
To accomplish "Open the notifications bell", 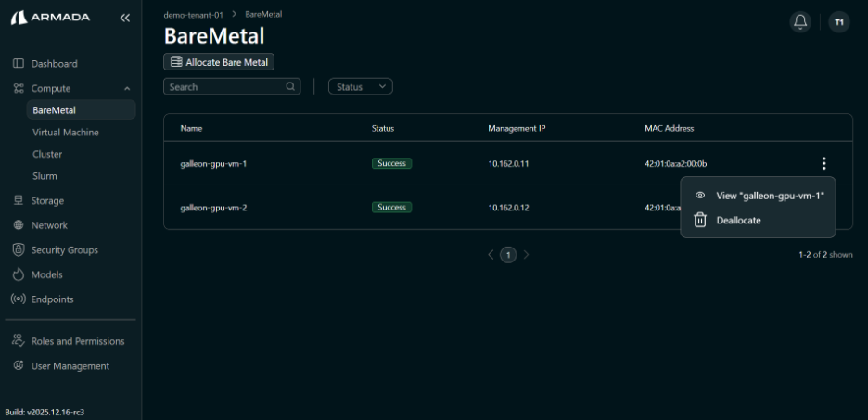I will pos(799,21).
